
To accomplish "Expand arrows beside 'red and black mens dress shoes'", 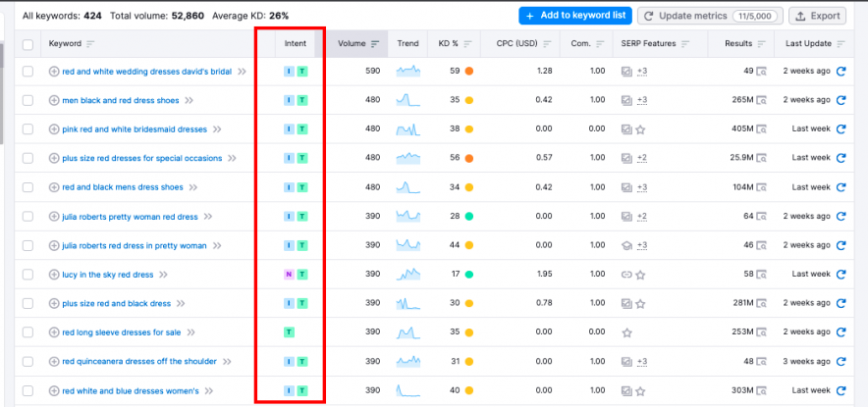I will tap(193, 187).
